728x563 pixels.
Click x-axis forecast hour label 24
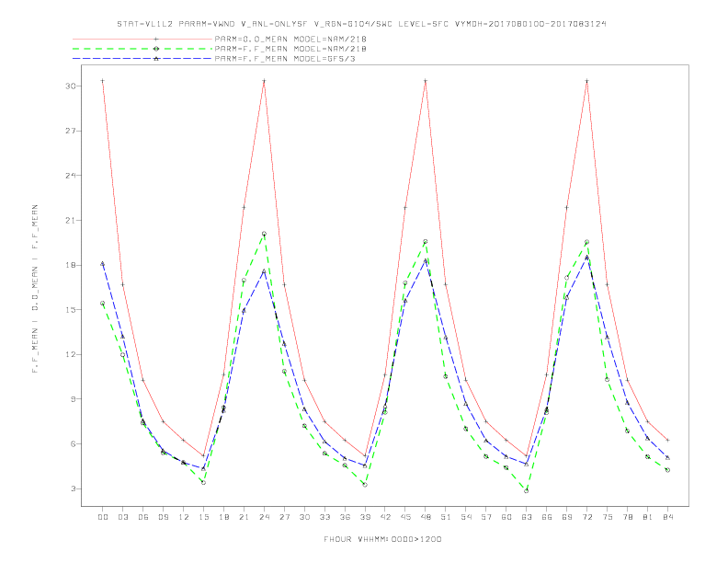(x=264, y=517)
